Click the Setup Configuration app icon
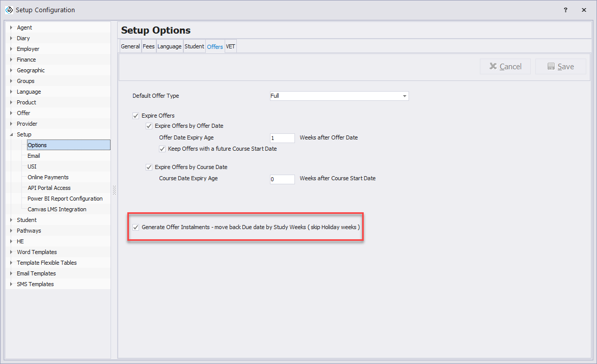597x364 pixels. tap(9, 10)
